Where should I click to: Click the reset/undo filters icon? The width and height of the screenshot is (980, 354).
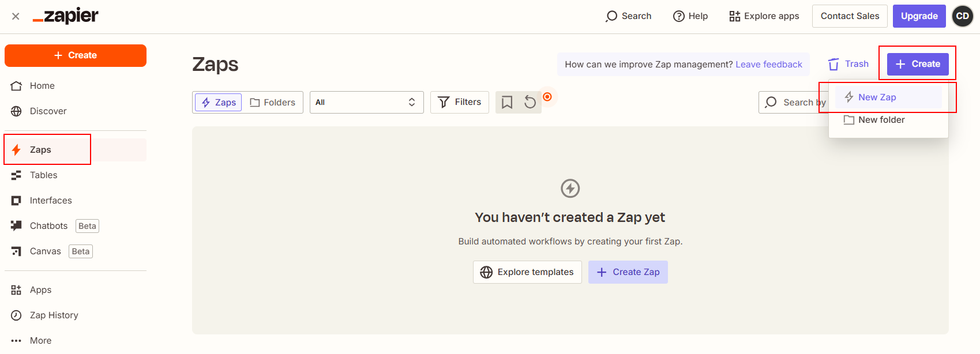[x=530, y=103]
